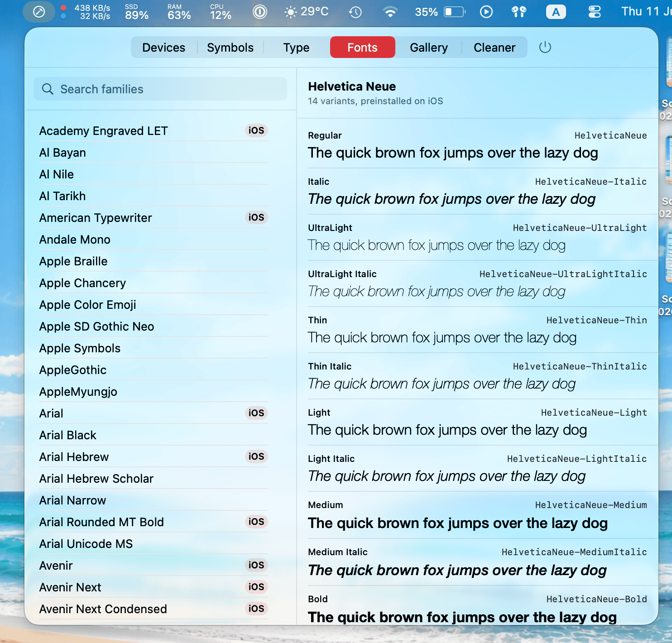The width and height of the screenshot is (672, 643).
Task: Open the Wi-Fi menu bar icon
Action: coord(390,12)
